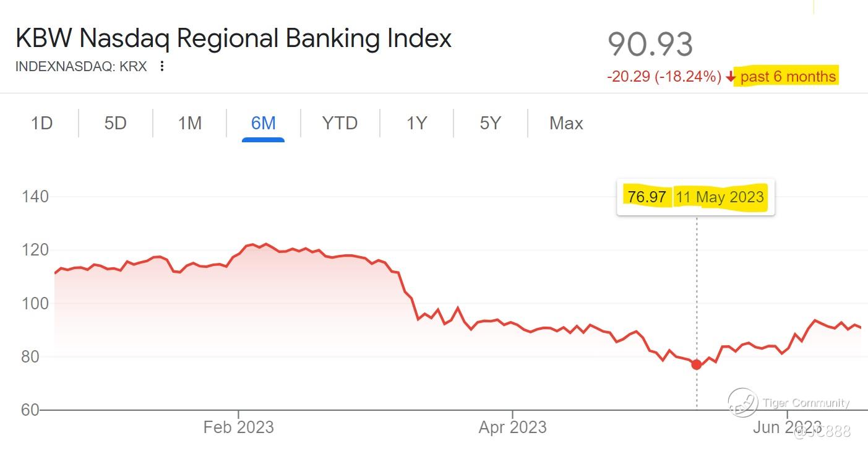
Task: Show the 1Y chart range
Action: [x=416, y=123]
